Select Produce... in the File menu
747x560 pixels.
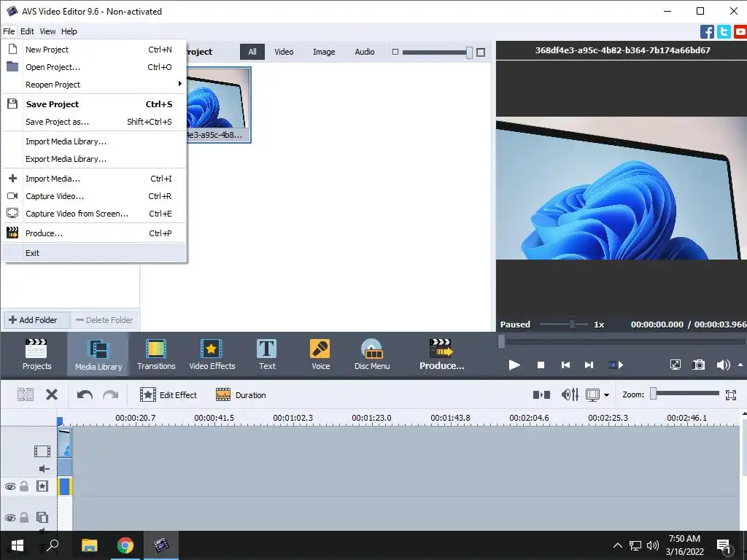[x=94, y=233]
